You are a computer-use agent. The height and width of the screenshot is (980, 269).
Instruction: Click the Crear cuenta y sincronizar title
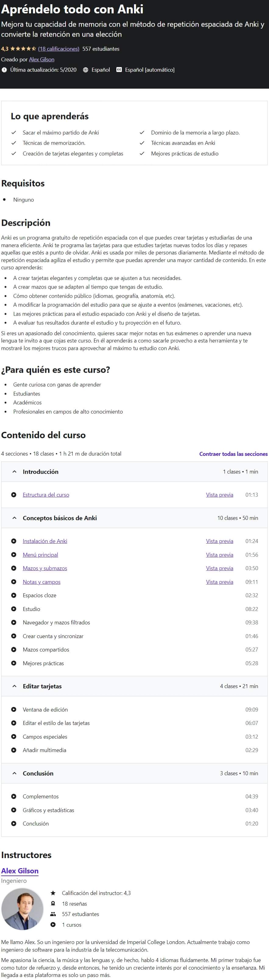53,636
